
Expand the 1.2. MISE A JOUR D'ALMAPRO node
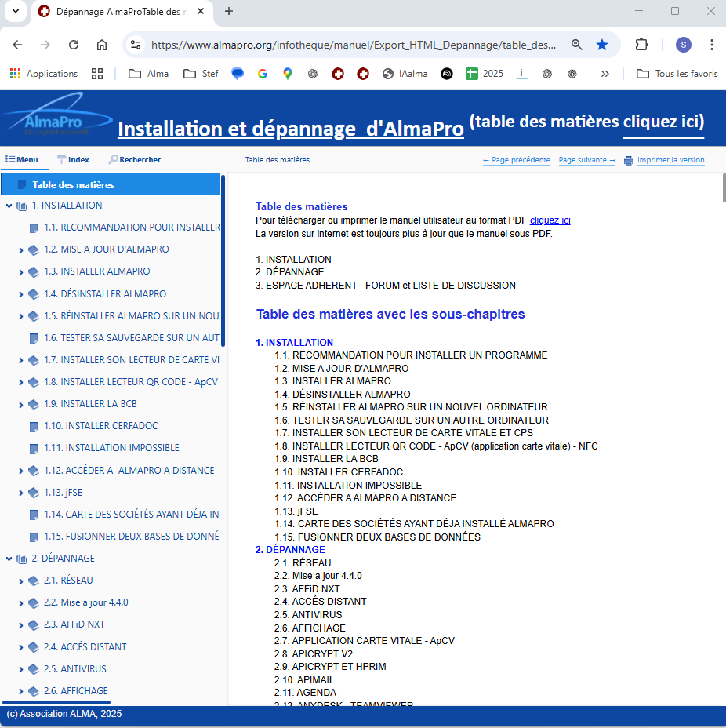tap(21, 250)
